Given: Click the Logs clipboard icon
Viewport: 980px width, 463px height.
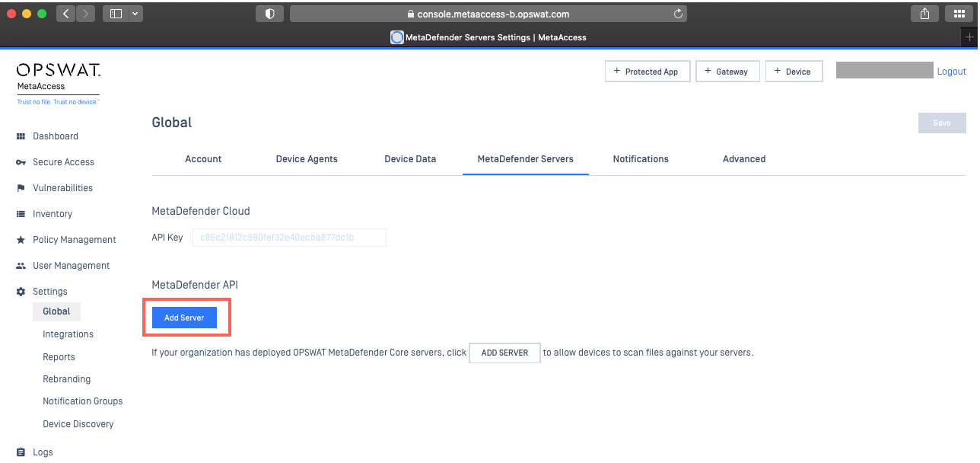Looking at the screenshot, I should click(x=21, y=452).
